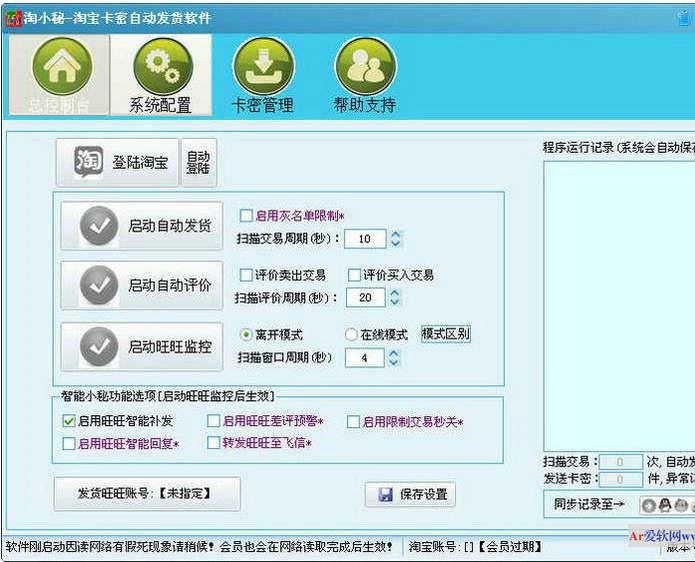The image size is (695, 562).
Task: Click 发货旺旺账号 【未指定】 button
Action: click(146, 493)
